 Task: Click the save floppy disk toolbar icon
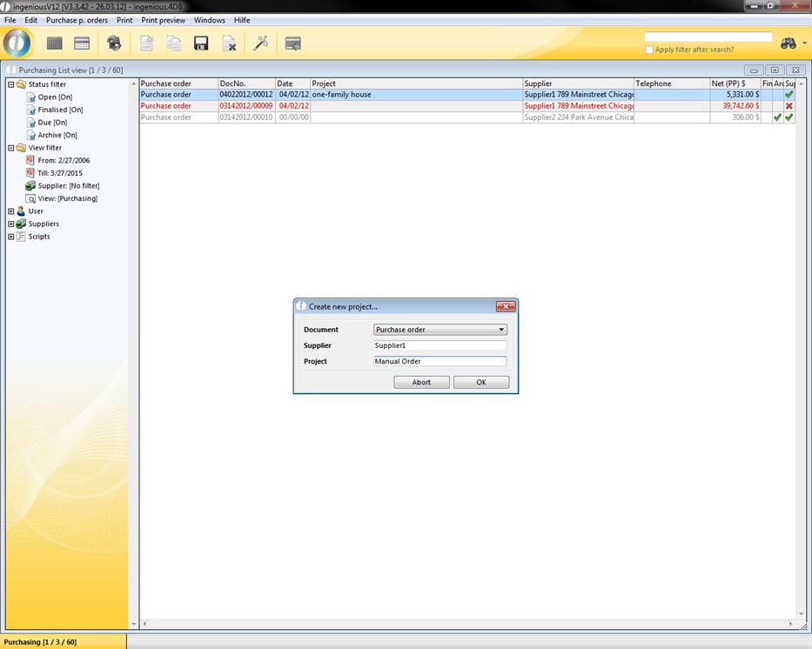201,43
